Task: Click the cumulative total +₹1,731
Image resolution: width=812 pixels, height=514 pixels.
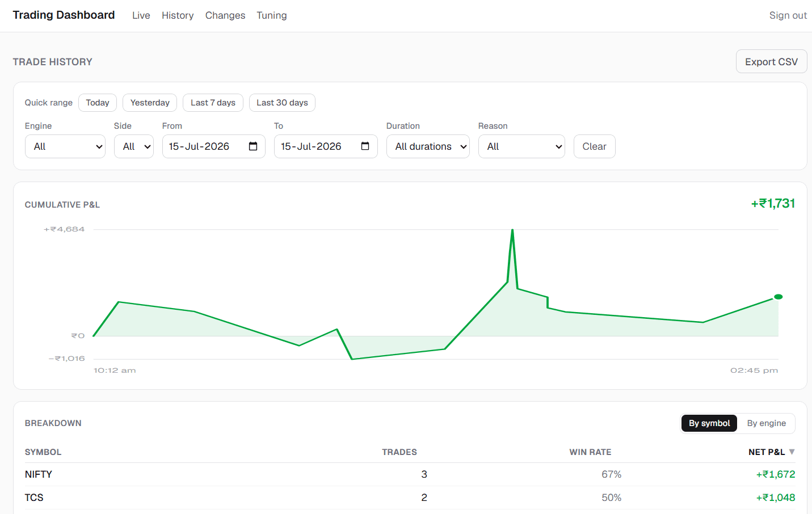Action: point(773,204)
